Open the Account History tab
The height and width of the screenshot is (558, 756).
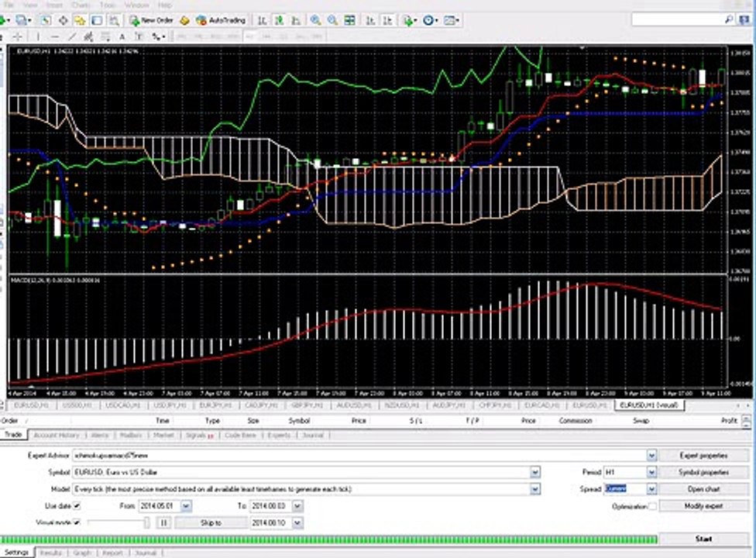coord(56,435)
